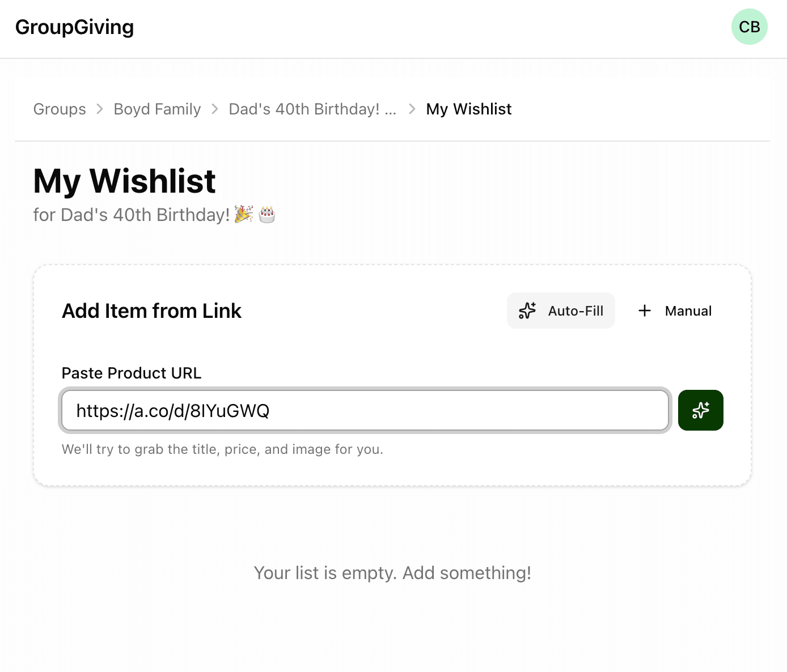Expand the truncated Dad's 40th Birthday breadcrumb
Screen dimensions: 787x672
(312, 109)
